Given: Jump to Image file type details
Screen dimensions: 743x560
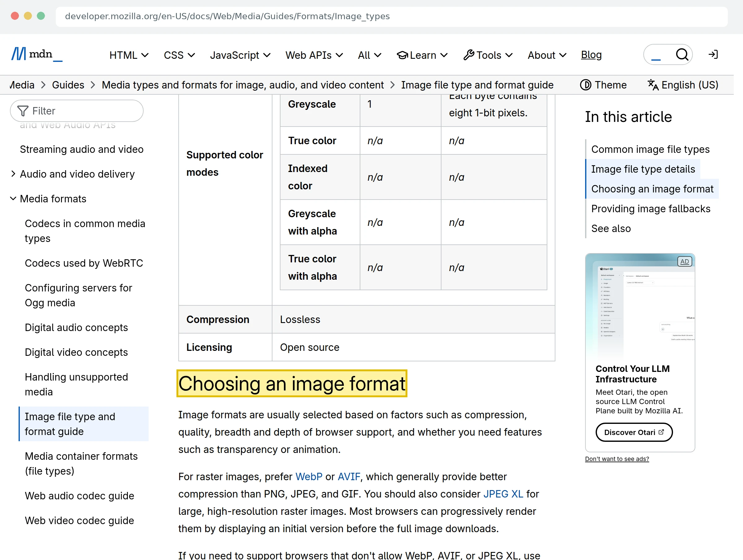Looking at the screenshot, I should click(x=643, y=169).
